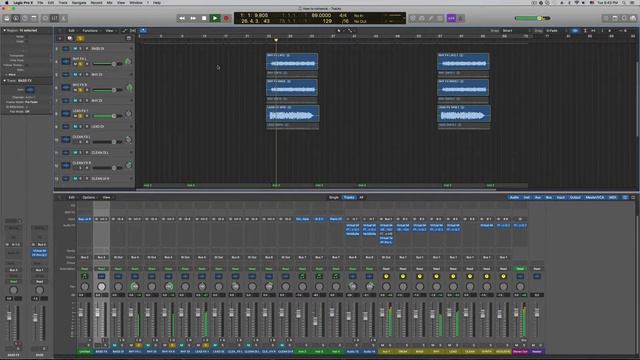The width and height of the screenshot is (640, 360).
Task: Toggle the purple Count-in button
Action: (451, 18)
